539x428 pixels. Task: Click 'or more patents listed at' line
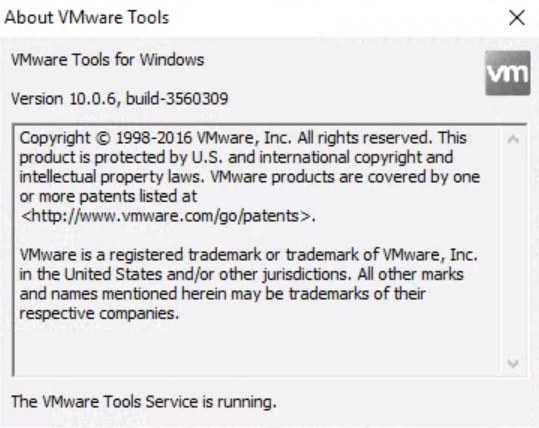108,197
